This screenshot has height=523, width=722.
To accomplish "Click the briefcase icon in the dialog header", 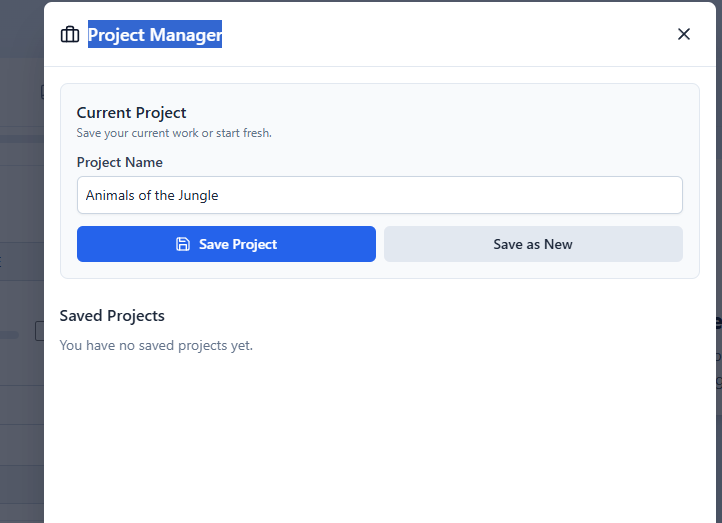I will pyautogui.click(x=70, y=35).
